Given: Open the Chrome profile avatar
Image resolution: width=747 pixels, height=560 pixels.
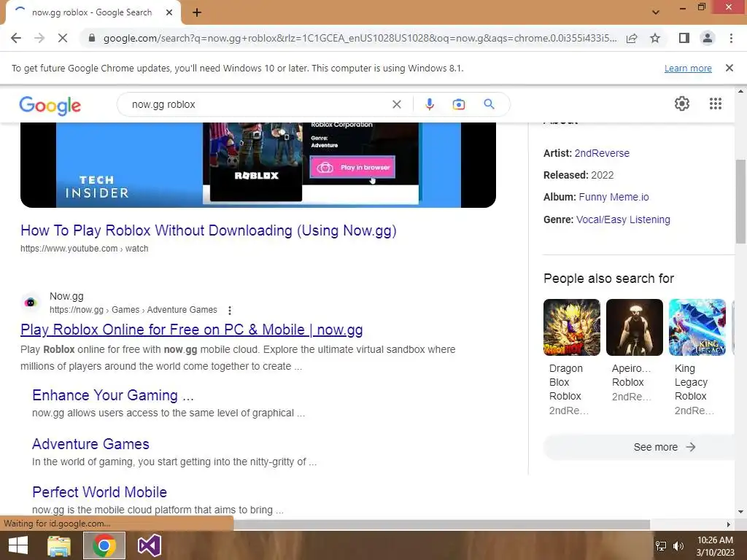Looking at the screenshot, I should point(708,38).
